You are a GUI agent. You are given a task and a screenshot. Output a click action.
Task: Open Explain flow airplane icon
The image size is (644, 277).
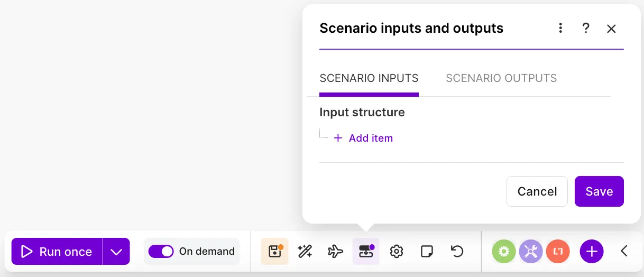click(335, 251)
